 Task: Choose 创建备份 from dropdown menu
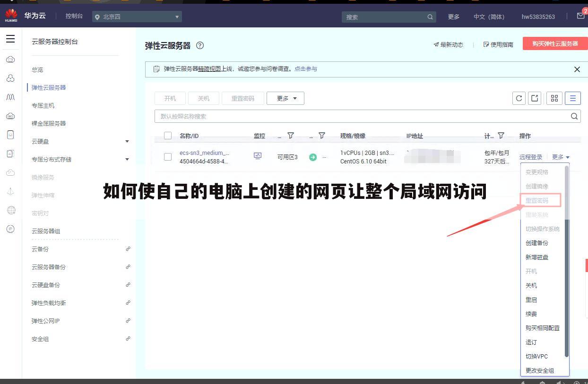(537, 243)
